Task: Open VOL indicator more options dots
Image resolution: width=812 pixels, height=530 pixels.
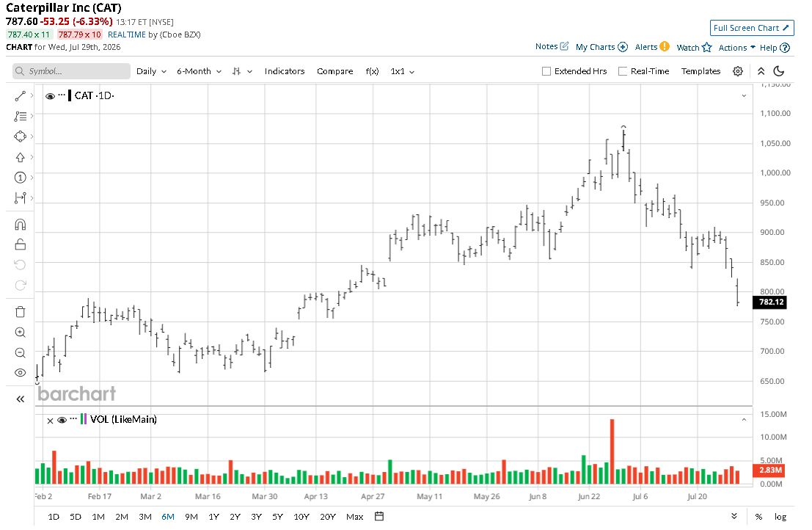Action: [73, 418]
